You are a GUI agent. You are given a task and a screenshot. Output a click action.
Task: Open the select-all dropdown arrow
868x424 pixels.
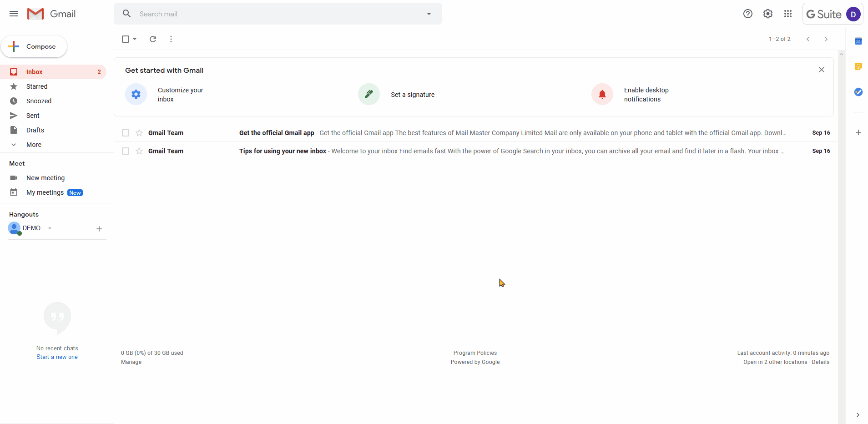coord(135,39)
